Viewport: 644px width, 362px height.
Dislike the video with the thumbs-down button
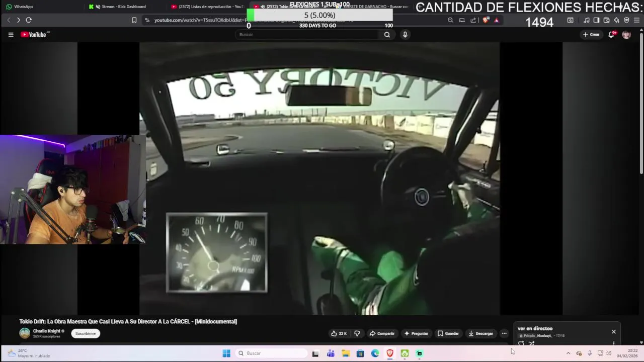tap(357, 333)
